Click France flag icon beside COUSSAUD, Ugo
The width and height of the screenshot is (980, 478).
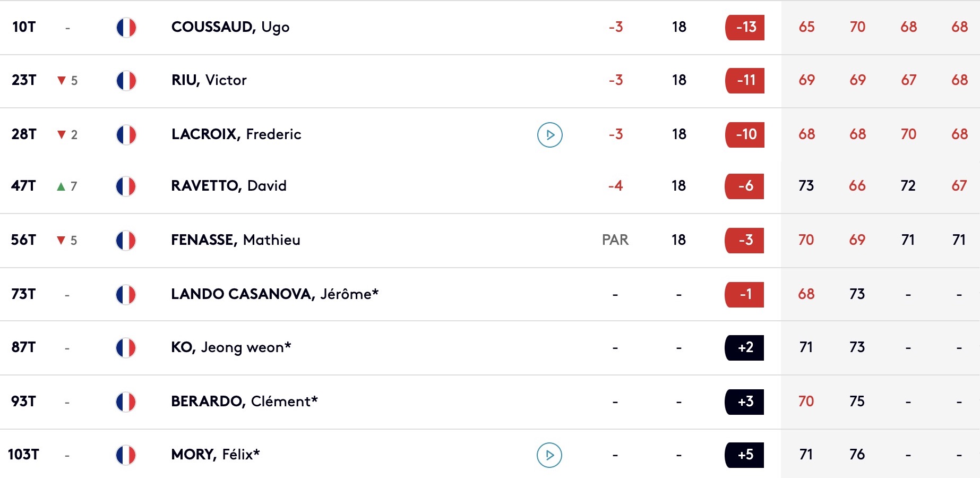(x=126, y=27)
